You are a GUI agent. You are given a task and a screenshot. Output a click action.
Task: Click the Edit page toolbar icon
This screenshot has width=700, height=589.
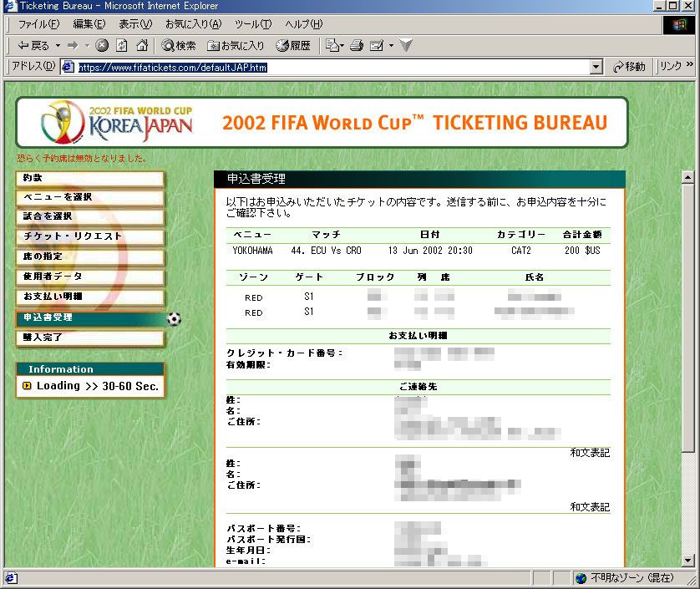click(377, 46)
